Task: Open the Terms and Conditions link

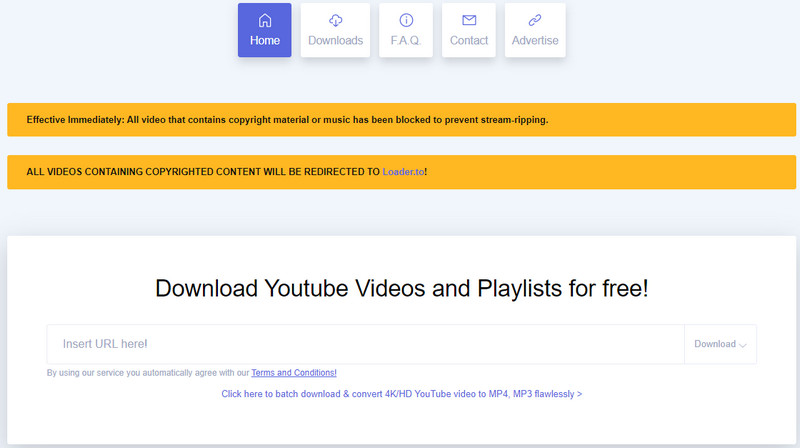Action: point(294,373)
